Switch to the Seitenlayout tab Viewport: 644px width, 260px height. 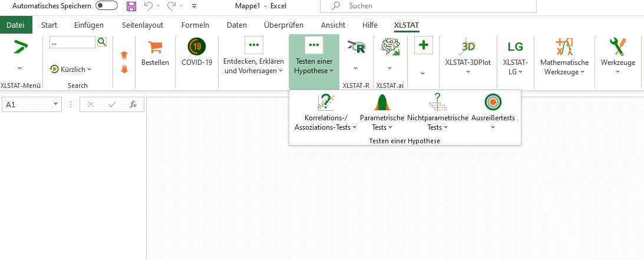(143, 25)
